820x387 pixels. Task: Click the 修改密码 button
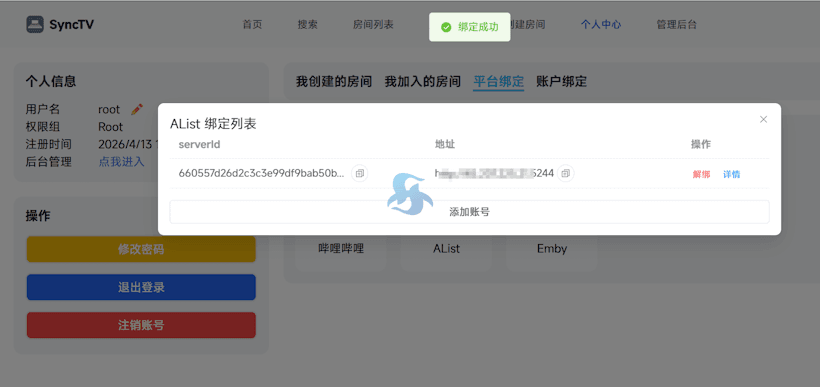tap(141, 249)
